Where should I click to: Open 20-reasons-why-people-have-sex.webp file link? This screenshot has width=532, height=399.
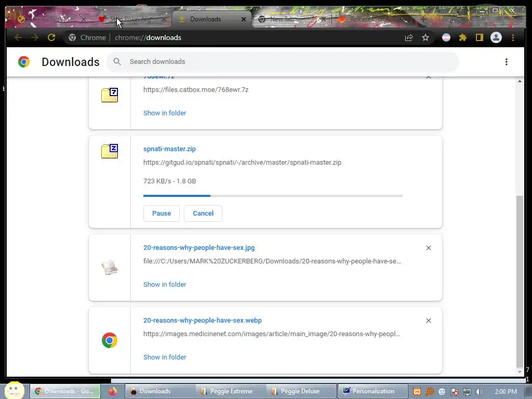[x=202, y=320]
